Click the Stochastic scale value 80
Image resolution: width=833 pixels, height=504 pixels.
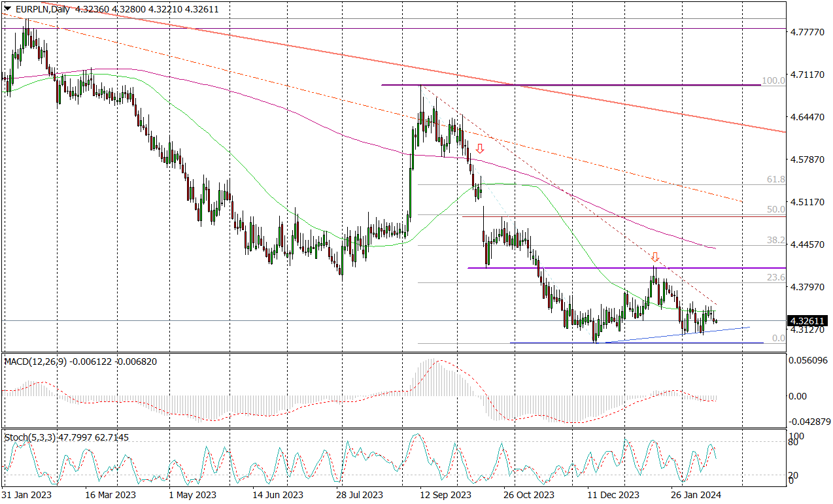point(794,443)
